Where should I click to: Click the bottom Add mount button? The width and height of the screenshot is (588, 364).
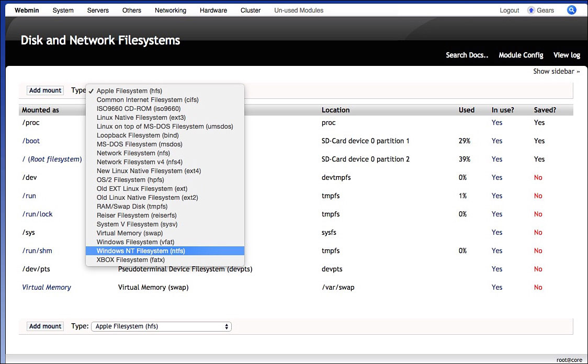[x=45, y=326]
